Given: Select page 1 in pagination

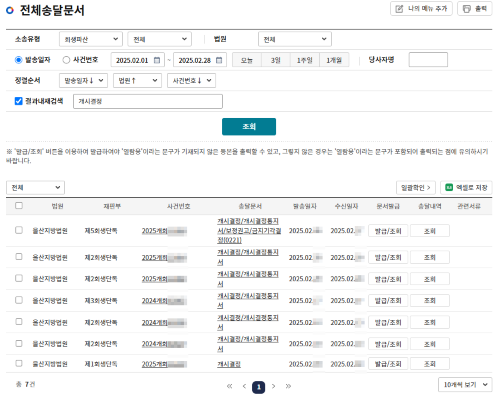Looking at the screenshot, I should coord(259,387).
